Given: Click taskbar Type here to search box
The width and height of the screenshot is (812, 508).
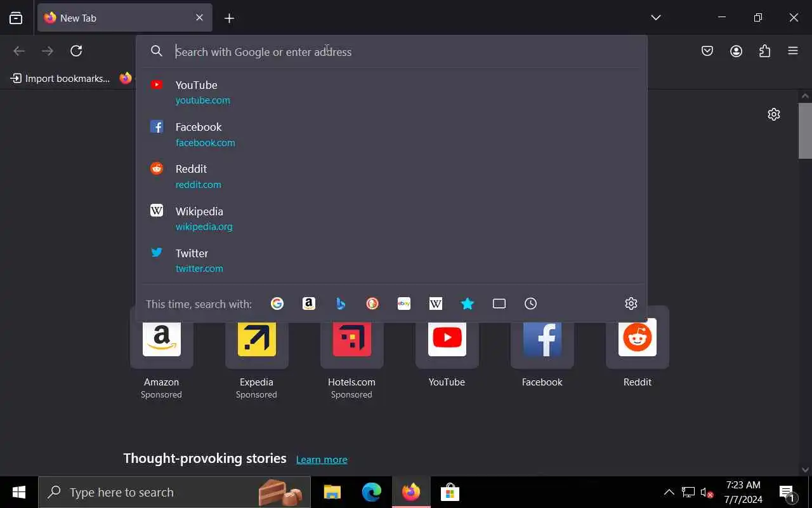Looking at the screenshot, I should click(174, 492).
